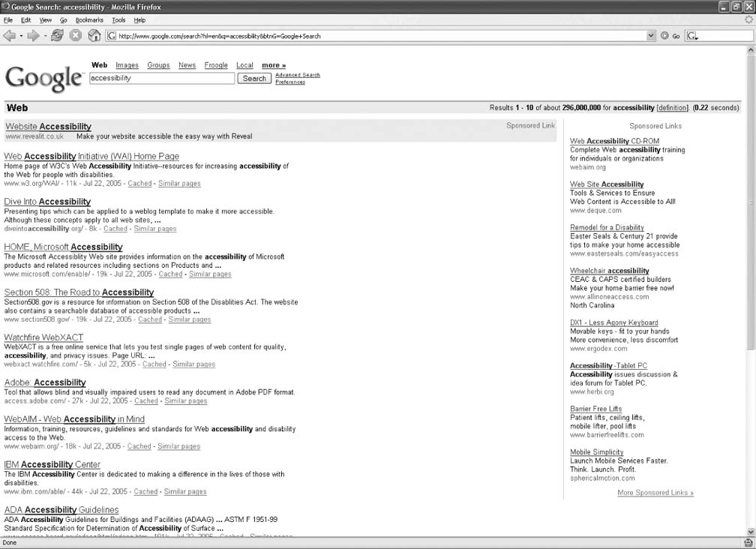This screenshot has height=549, width=756.
Task: Open Cached copy of the www.w3.org/WAI/ result
Action: pyautogui.click(x=139, y=184)
